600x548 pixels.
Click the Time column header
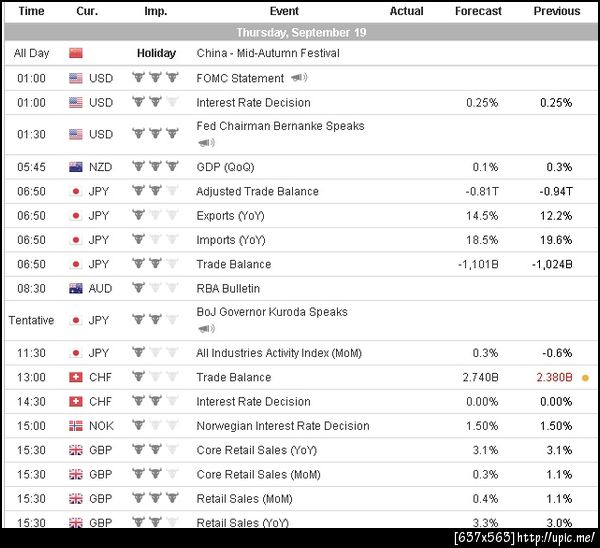click(32, 11)
